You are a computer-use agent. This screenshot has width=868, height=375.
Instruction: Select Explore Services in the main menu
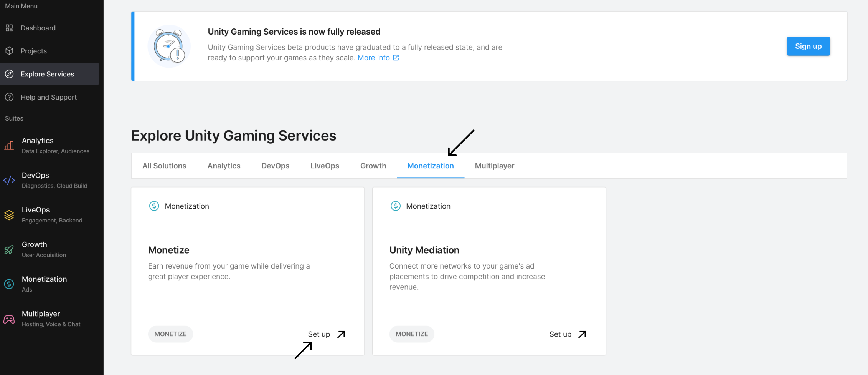click(47, 74)
